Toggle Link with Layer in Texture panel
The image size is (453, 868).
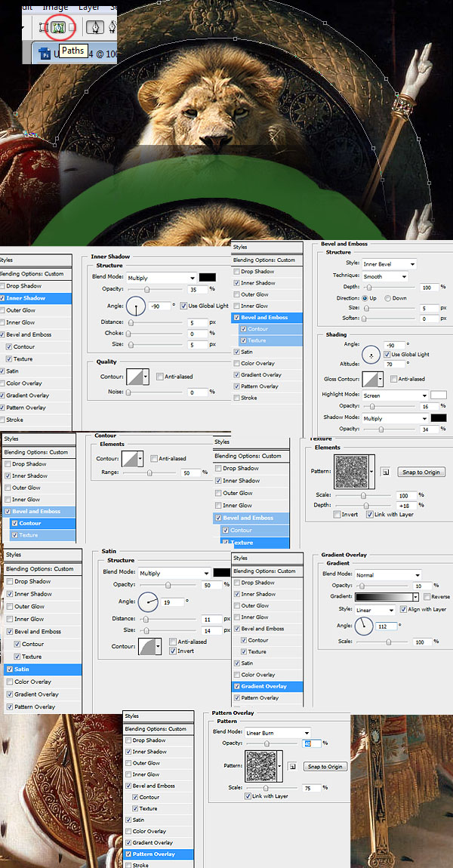pos(370,514)
